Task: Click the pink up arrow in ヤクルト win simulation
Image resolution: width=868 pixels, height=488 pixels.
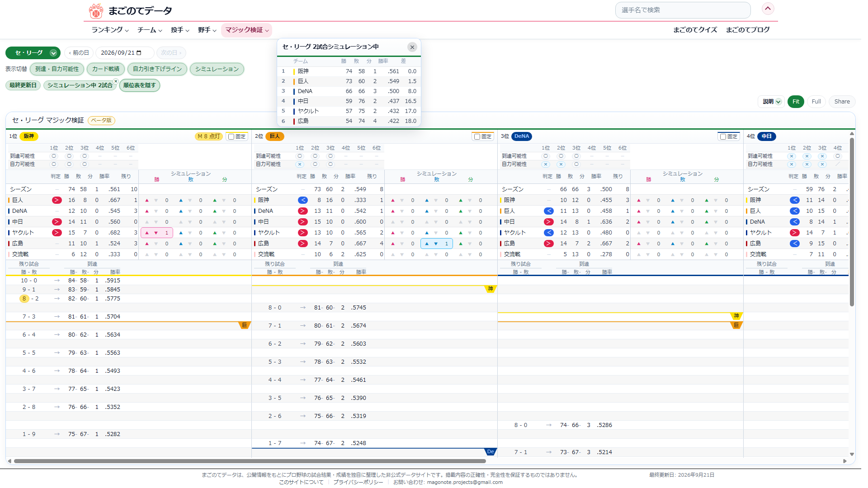Action: 147,233
